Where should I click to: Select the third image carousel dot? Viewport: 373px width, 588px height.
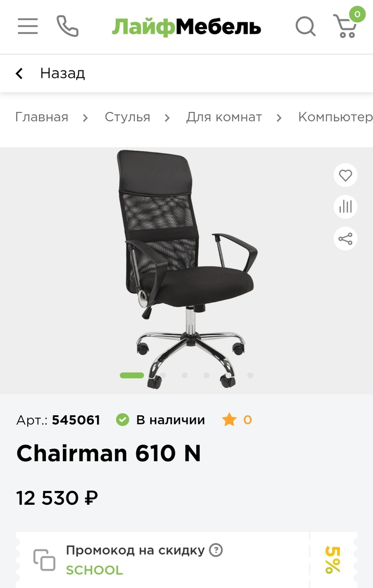pos(184,375)
